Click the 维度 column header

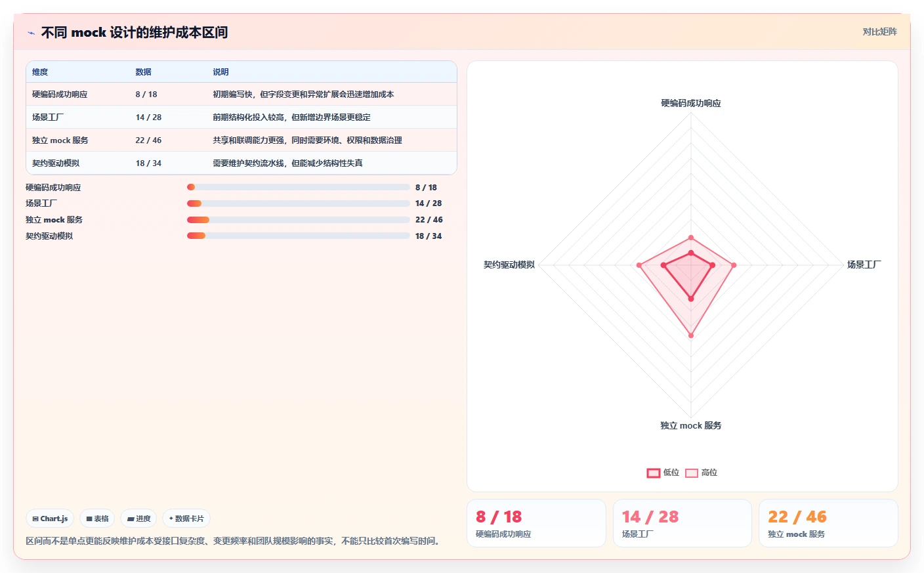point(40,72)
